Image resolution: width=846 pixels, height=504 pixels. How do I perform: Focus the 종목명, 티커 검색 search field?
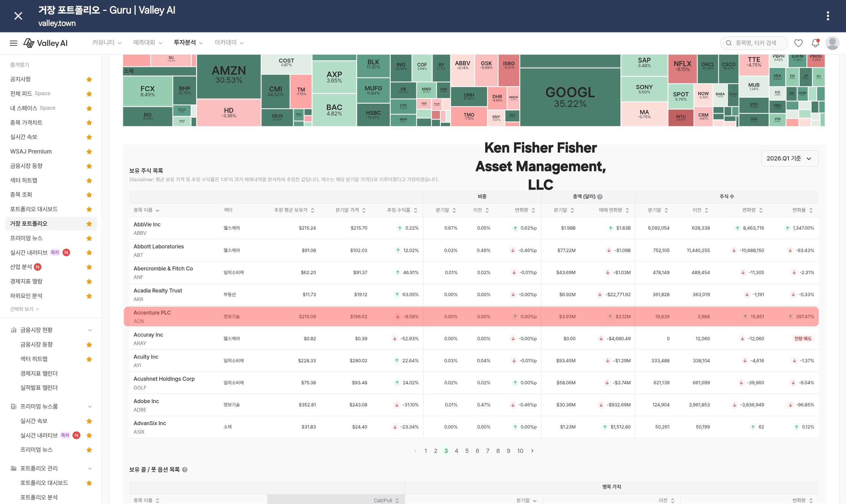(754, 43)
